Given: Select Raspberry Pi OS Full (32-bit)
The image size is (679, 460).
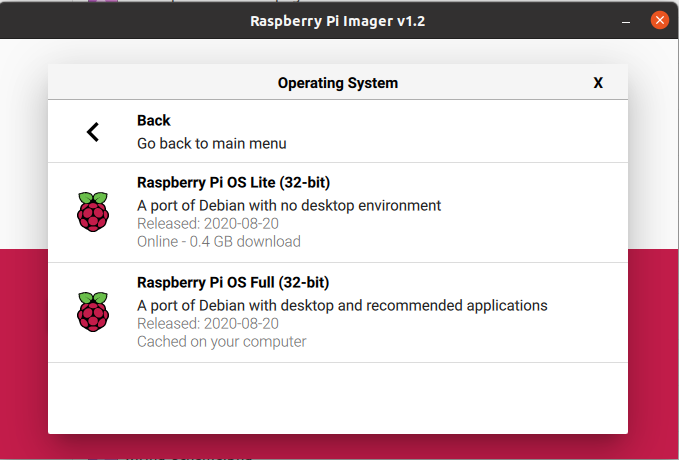Looking at the screenshot, I should [x=338, y=313].
